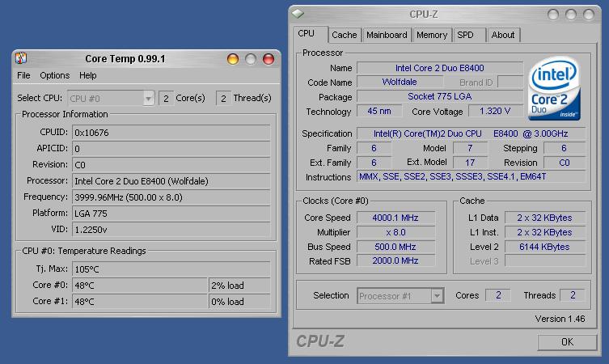Click the empty Level 3 cache field
Image resolution: width=609 pixels, height=364 pixels.
(x=544, y=260)
